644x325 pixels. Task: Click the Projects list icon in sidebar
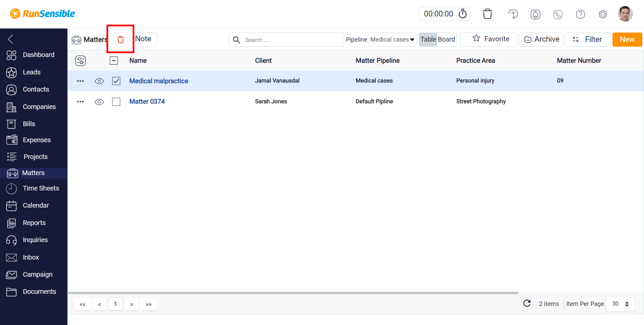[12, 157]
